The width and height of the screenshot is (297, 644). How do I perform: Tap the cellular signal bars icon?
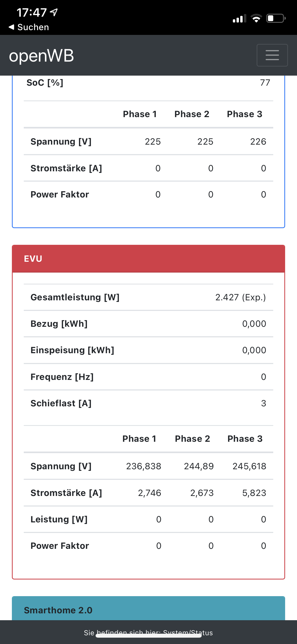(x=239, y=19)
